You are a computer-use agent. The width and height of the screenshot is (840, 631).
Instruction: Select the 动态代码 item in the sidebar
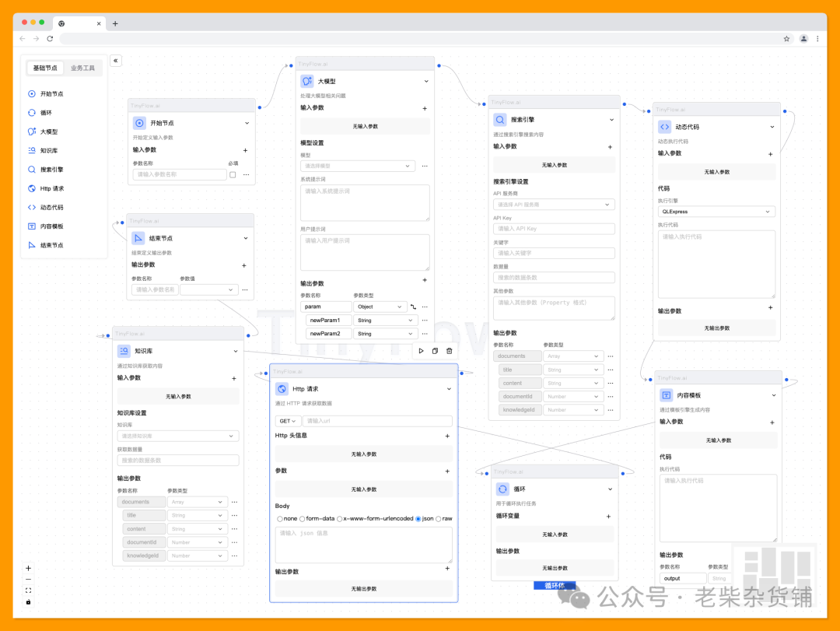point(46,207)
